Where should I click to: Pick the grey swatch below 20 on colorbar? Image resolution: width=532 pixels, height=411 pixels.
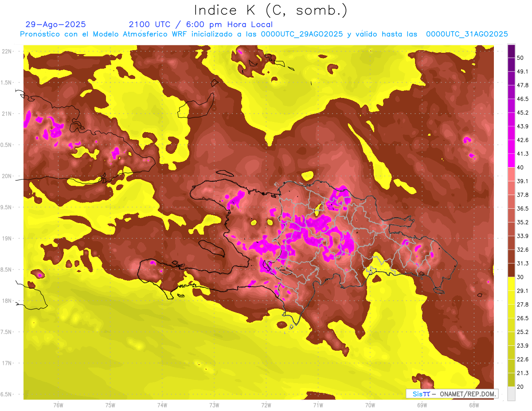pos(511,394)
